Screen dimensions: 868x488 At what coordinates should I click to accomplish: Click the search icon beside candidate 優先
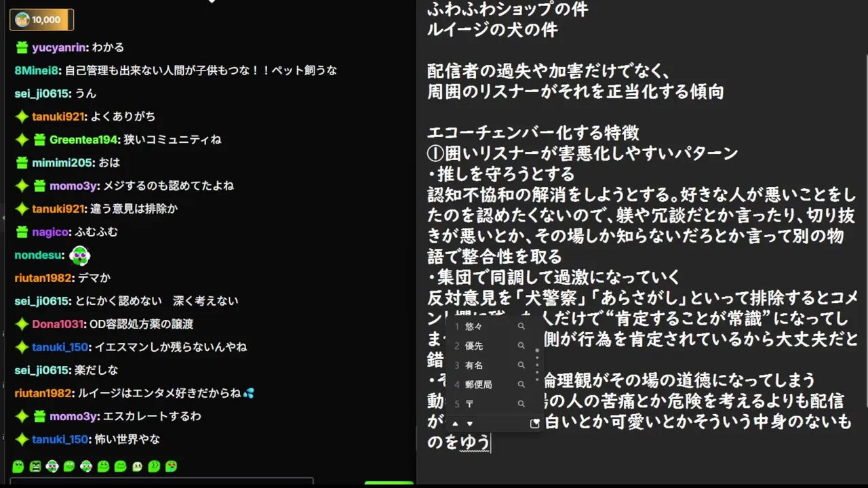click(521, 346)
